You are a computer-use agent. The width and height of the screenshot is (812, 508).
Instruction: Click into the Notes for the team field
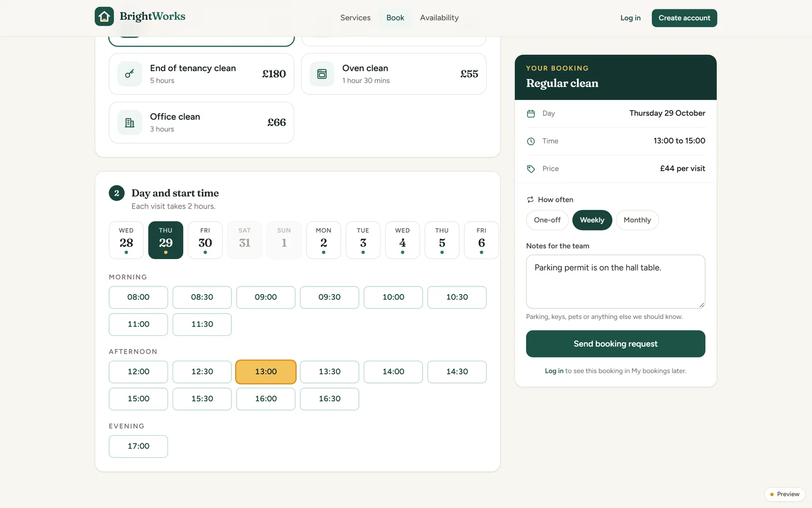click(616, 281)
